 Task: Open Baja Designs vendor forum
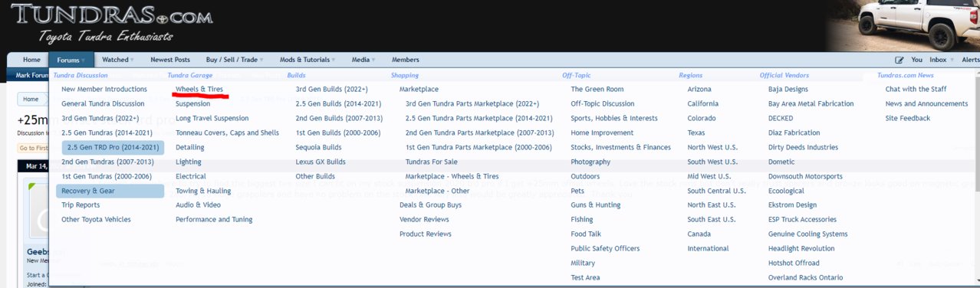point(788,89)
